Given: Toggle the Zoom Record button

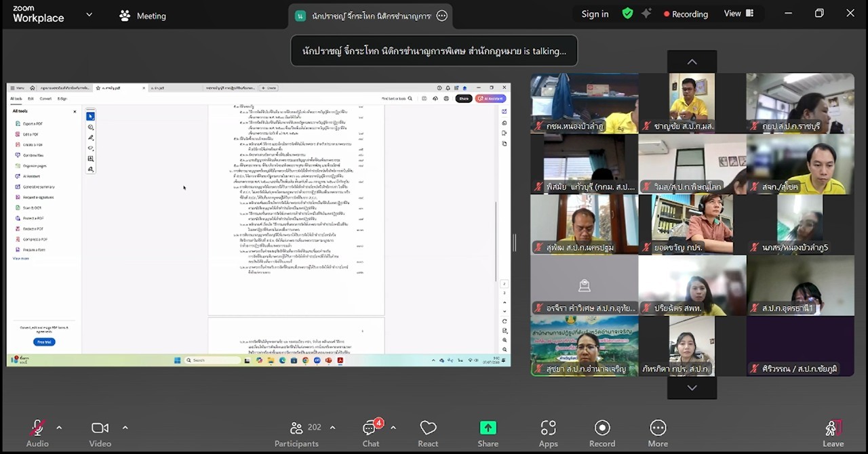Looking at the screenshot, I should click(x=602, y=434).
